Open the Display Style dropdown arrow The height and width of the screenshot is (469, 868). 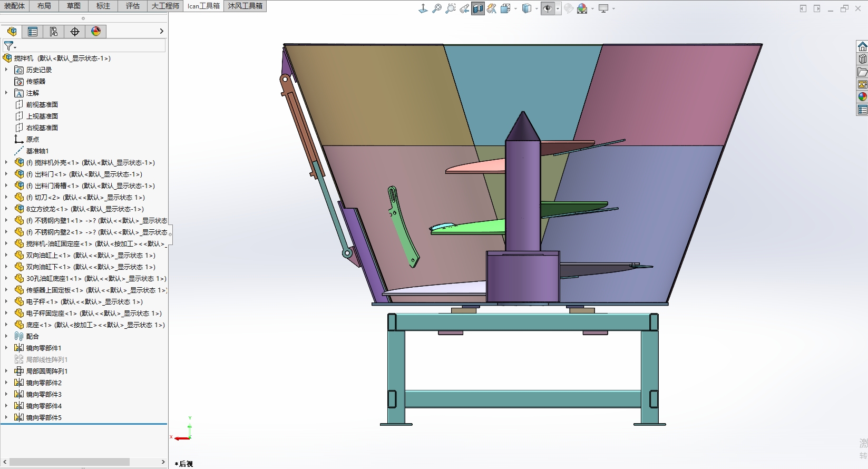(537, 8)
